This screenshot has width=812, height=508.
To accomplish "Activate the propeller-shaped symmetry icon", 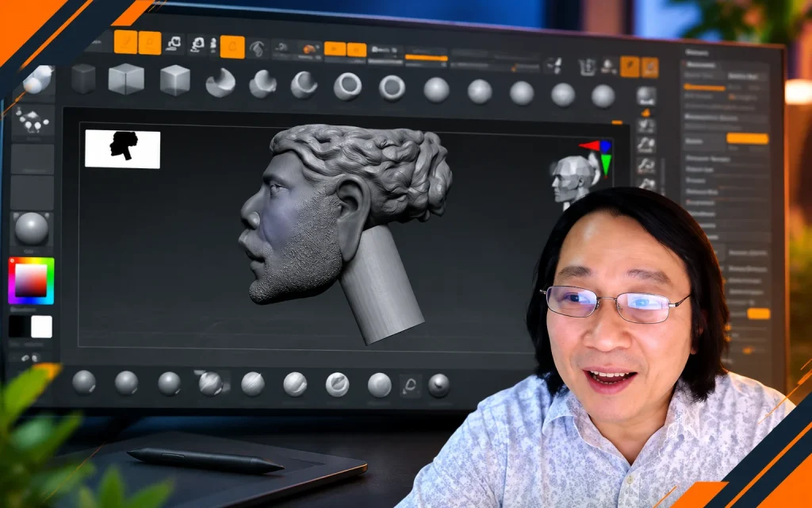I will (x=554, y=65).
